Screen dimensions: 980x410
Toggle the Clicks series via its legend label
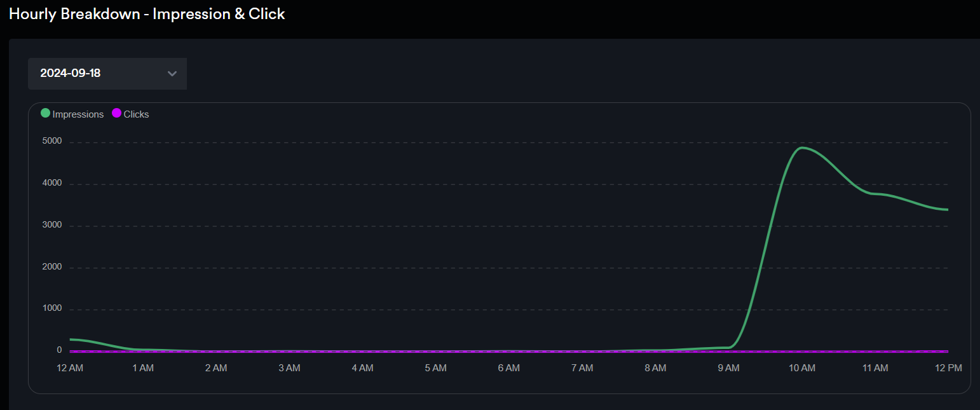click(136, 114)
